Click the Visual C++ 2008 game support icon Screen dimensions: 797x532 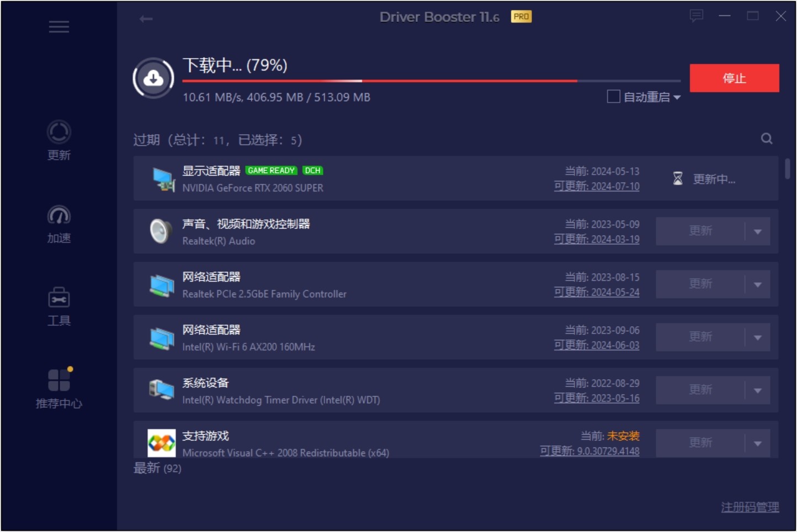point(162,443)
